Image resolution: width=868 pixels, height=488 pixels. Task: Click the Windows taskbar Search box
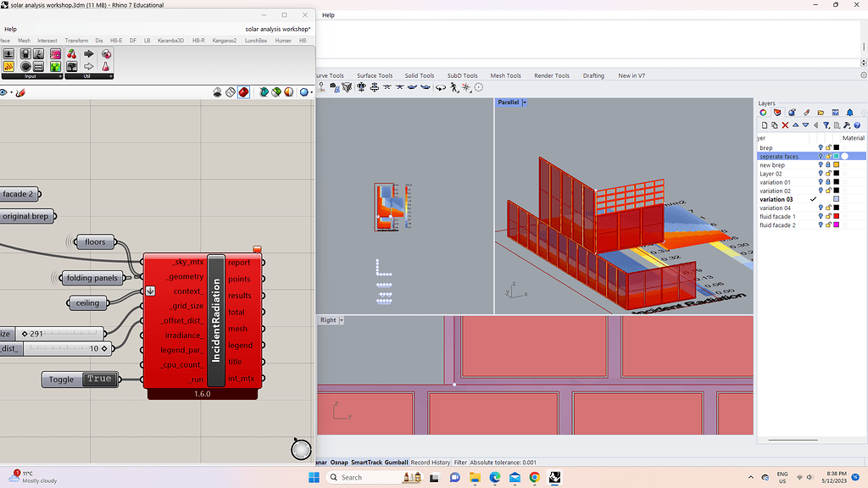[x=374, y=478]
